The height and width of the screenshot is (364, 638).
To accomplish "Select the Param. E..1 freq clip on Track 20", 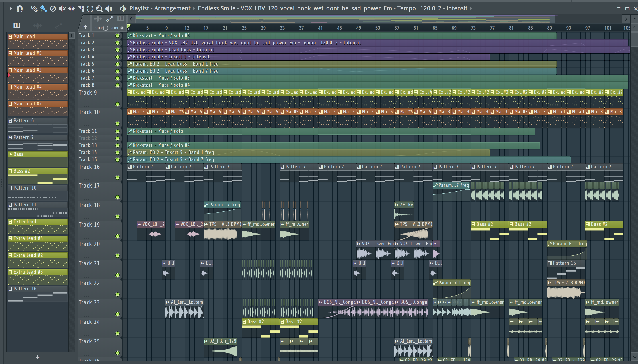I will 567,250.
